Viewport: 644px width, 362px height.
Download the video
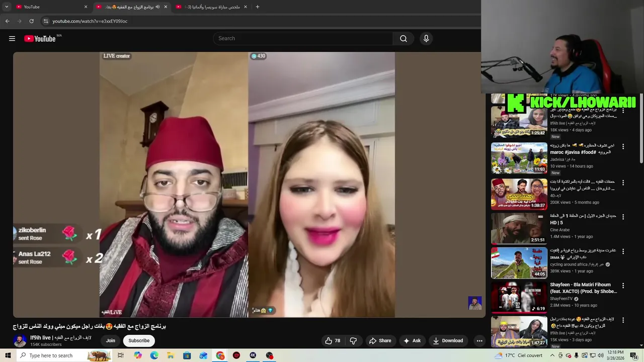448,340
